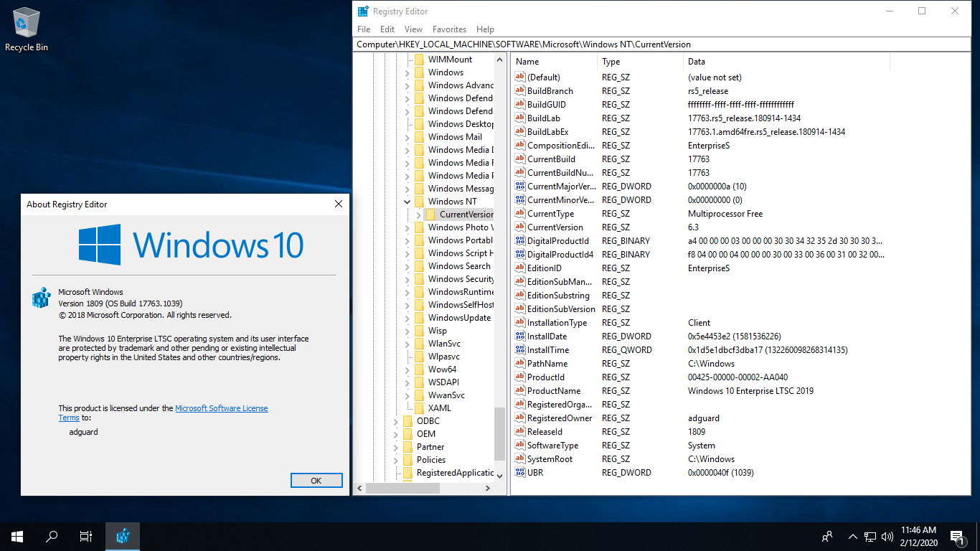Select the WIMMount key in tree
Image resolution: width=980 pixels, height=551 pixels.
450,60
